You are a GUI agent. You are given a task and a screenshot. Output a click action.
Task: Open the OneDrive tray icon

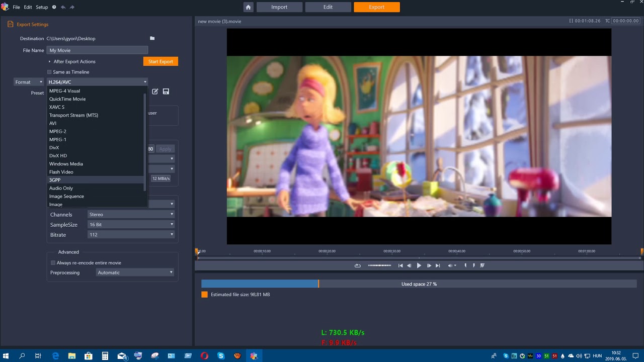tap(571, 356)
